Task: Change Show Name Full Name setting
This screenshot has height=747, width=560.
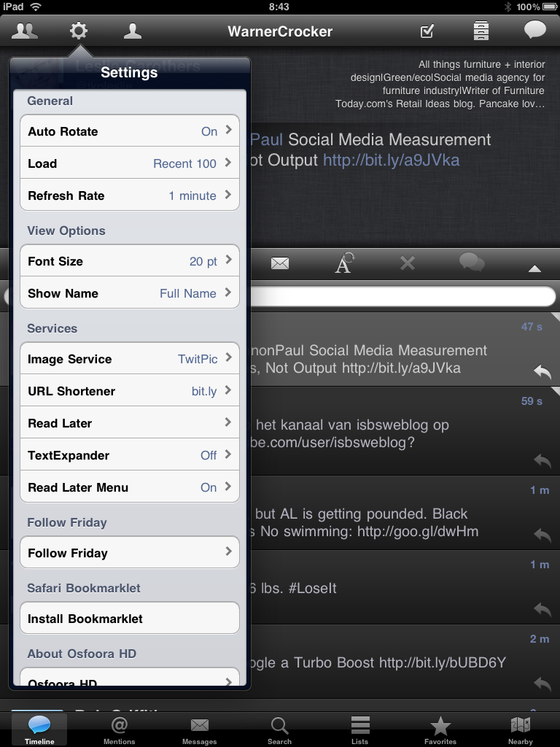Action: [130, 293]
